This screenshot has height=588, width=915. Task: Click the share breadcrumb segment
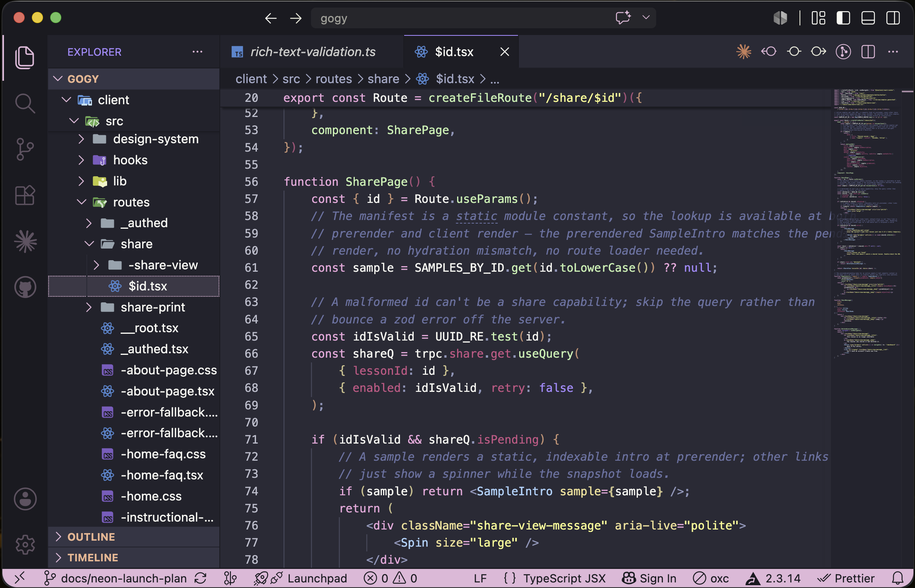pyautogui.click(x=383, y=79)
